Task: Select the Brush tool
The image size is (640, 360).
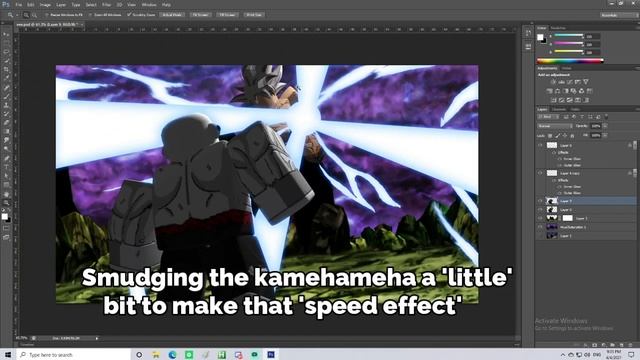Action: [7, 96]
